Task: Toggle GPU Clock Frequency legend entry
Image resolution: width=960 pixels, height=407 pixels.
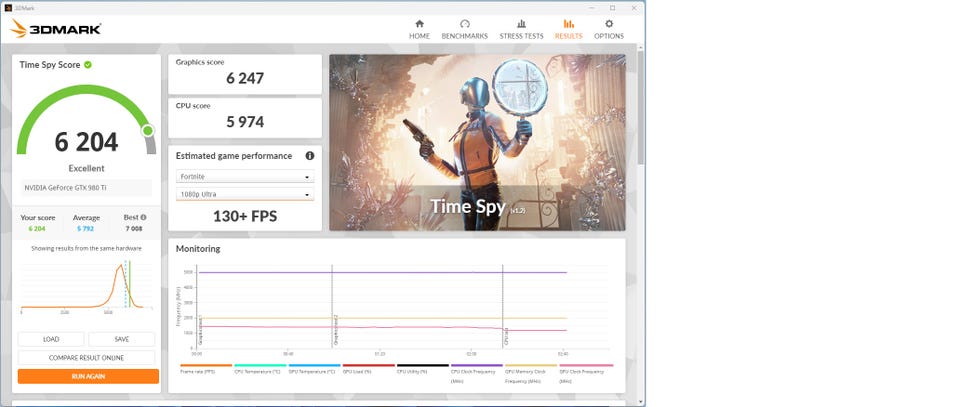Action: click(x=586, y=373)
